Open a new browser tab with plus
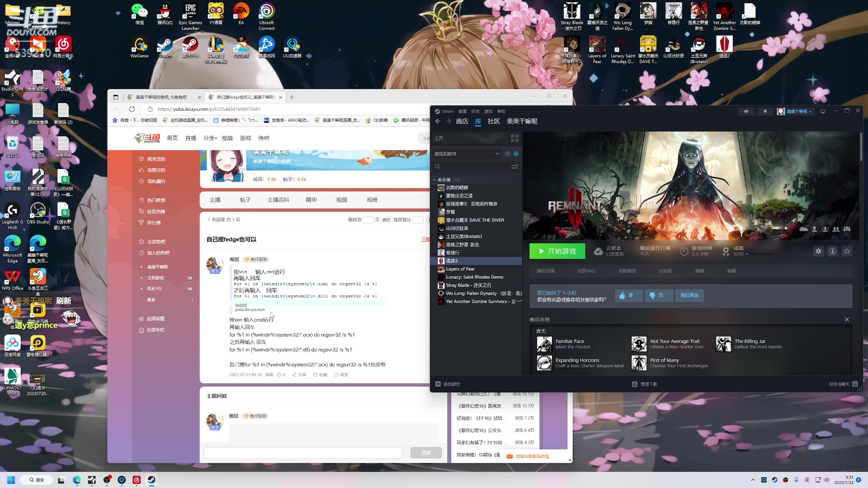868x488 pixels. pyautogui.click(x=292, y=97)
